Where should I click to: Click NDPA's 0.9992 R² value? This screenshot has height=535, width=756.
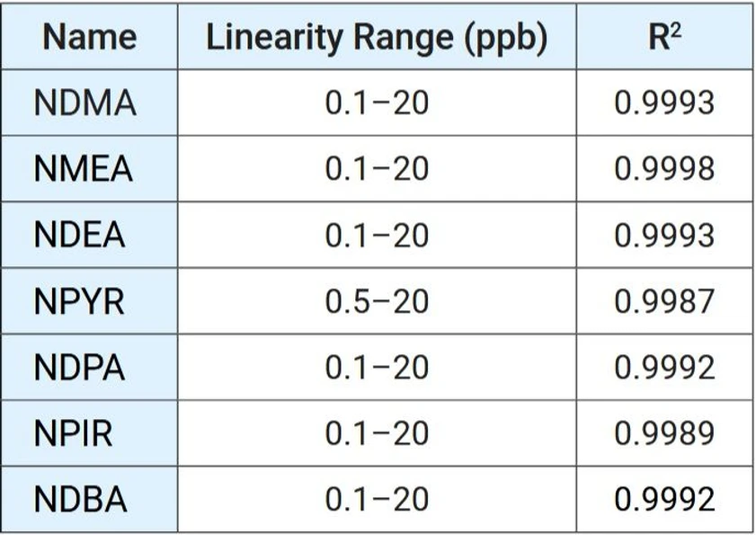[665, 367]
